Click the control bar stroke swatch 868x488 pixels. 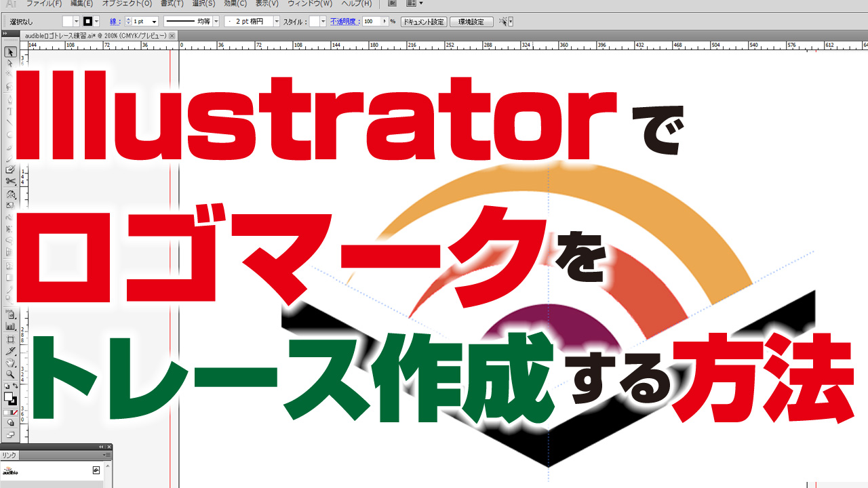[x=87, y=22]
